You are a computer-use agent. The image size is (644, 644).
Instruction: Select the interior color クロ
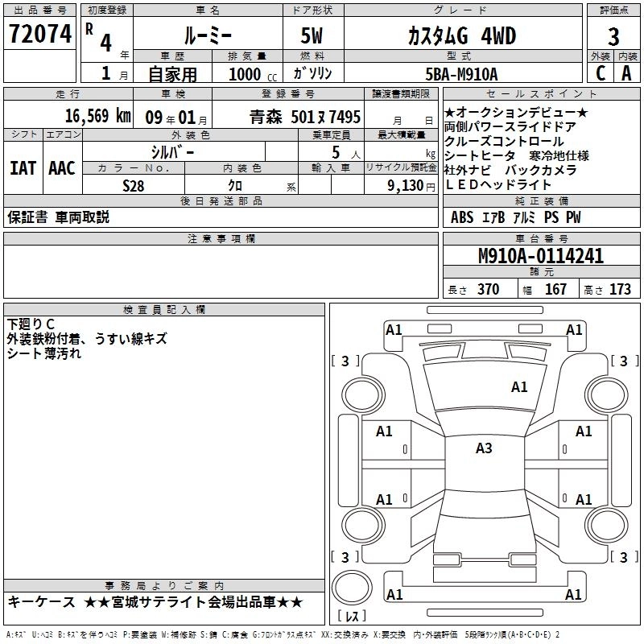coord(235,186)
